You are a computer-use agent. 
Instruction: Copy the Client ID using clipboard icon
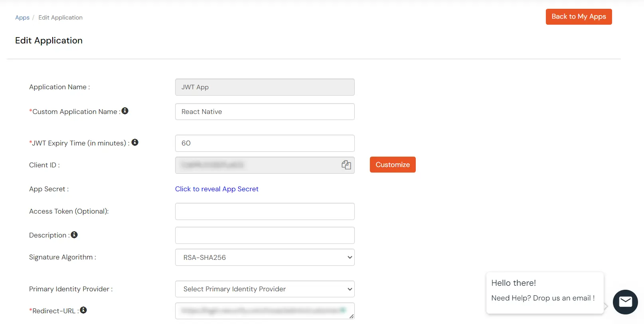(346, 165)
